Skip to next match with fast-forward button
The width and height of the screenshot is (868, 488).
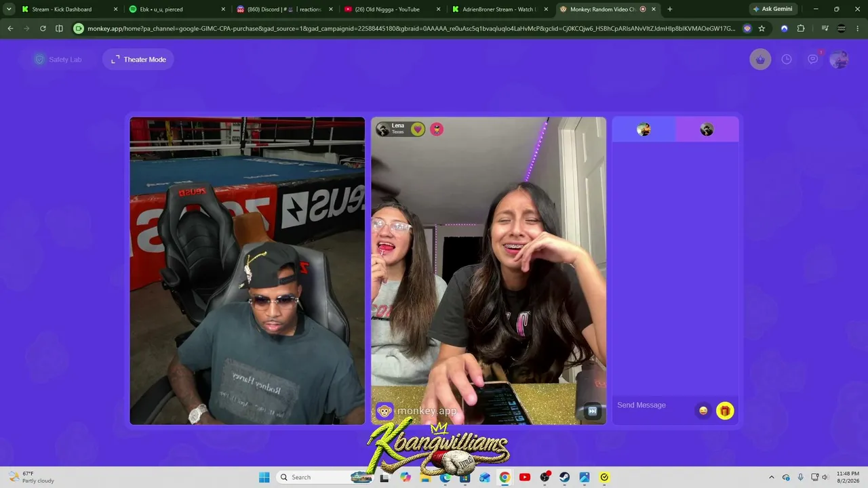[592, 411]
